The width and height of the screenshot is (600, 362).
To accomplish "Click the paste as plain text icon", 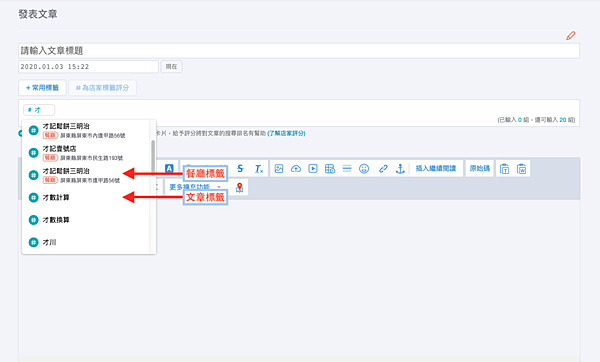I will click(x=504, y=168).
